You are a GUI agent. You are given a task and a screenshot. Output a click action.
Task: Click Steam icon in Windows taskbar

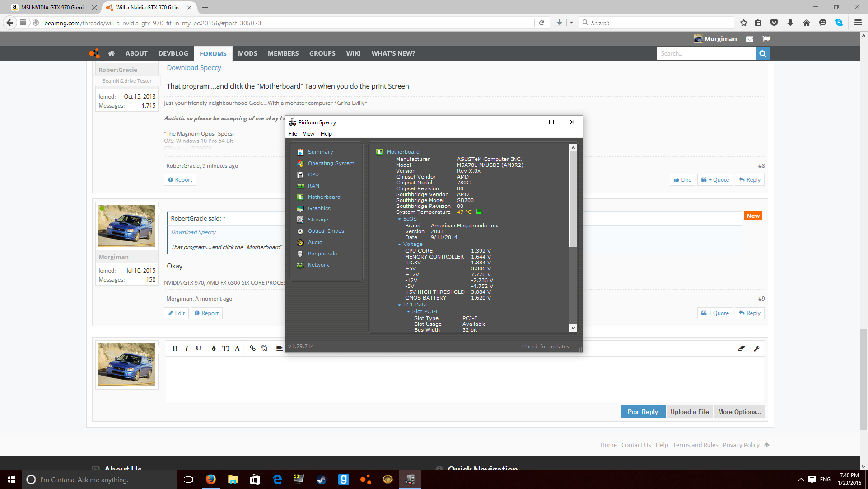tap(322, 480)
